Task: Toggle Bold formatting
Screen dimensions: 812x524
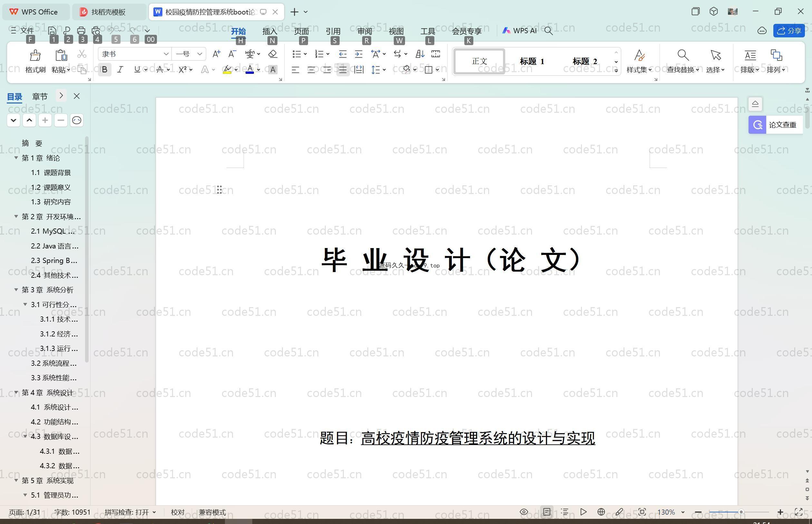Action: pos(105,70)
